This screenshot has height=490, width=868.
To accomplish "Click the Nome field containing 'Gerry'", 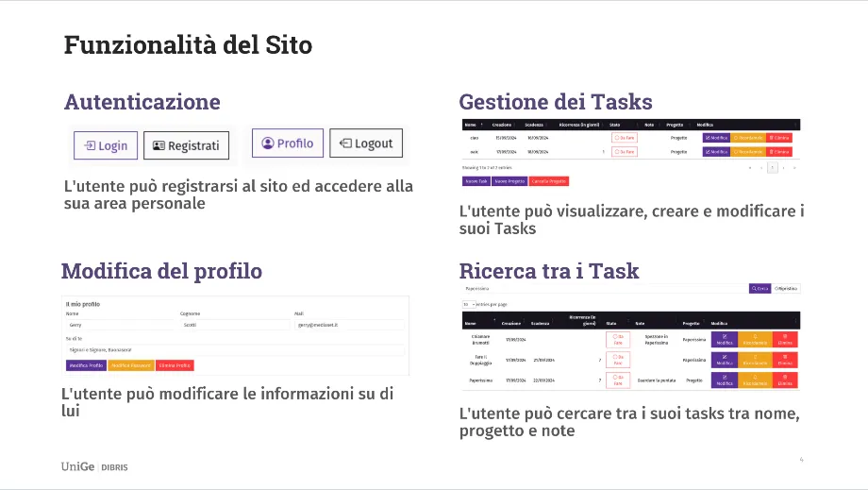I will [x=120, y=325].
